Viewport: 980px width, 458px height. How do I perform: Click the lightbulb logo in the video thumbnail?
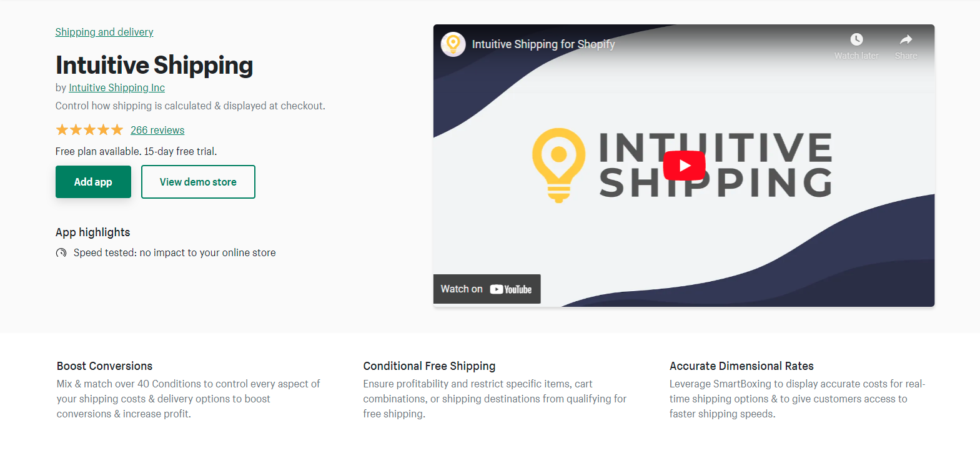tap(558, 165)
